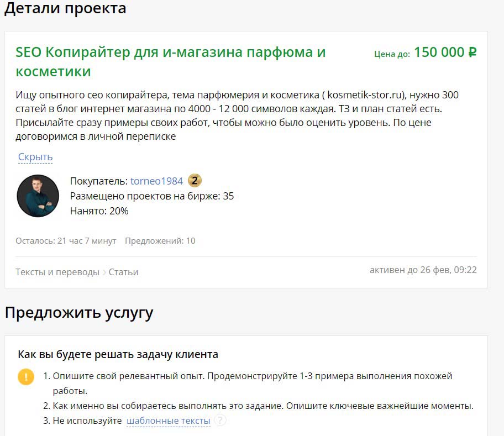Click the buyer's round avatar photo
The width and height of the screenshot is (504, 436).
click(38, 196)
